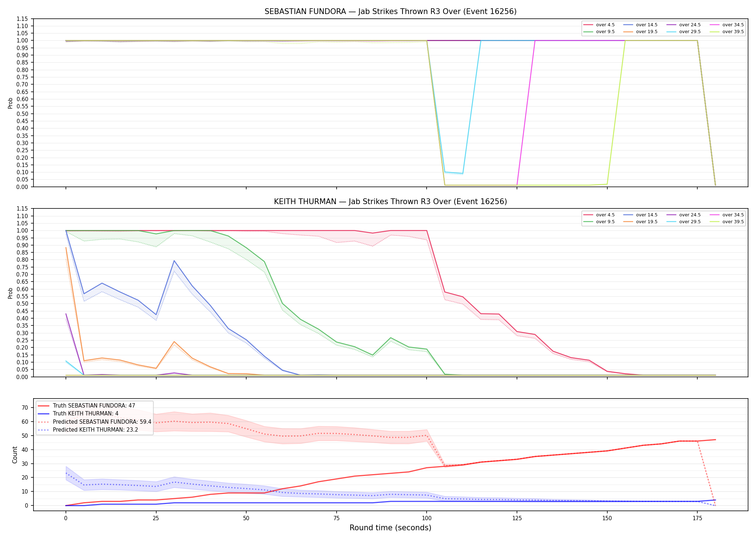
Task: Click the red line sample beside "Truth SEBASTIAN FUNDORA"
Action: pos(44,406)
